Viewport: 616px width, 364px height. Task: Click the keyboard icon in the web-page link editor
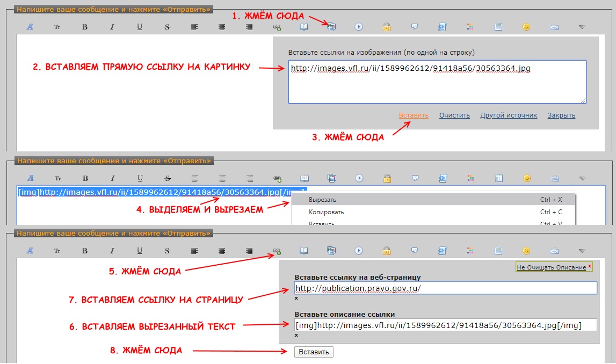tap(554, 251)
